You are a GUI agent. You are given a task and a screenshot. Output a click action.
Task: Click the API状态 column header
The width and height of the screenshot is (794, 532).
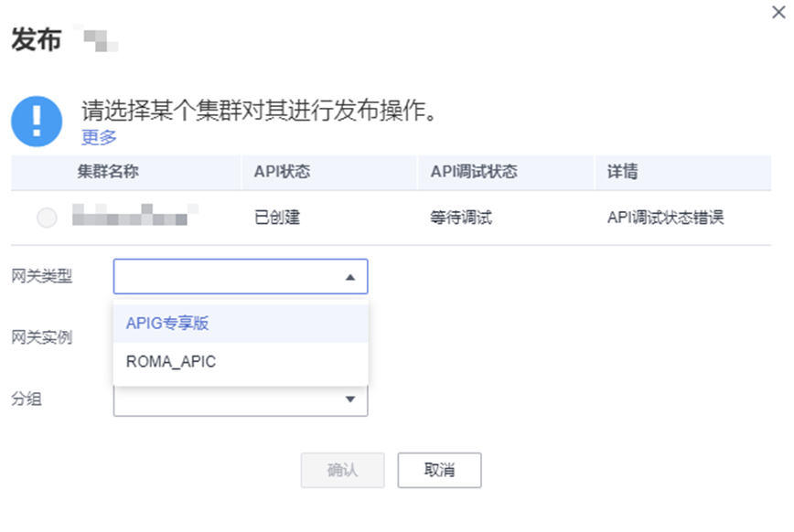point(282,172)
